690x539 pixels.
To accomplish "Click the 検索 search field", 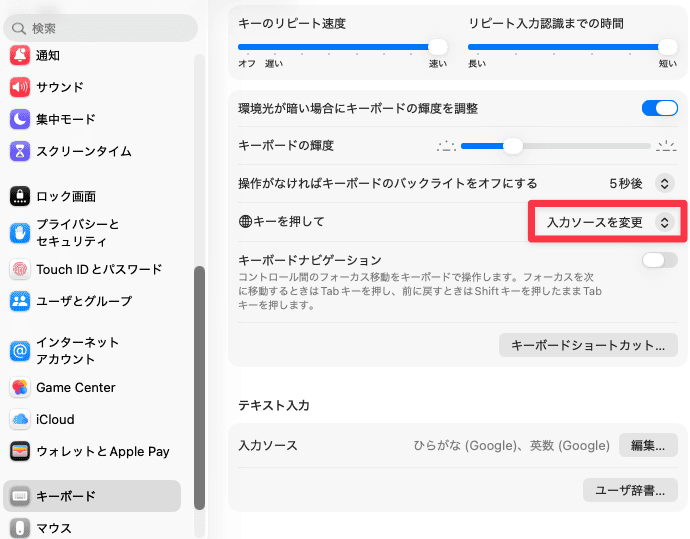I will point(100,28).
